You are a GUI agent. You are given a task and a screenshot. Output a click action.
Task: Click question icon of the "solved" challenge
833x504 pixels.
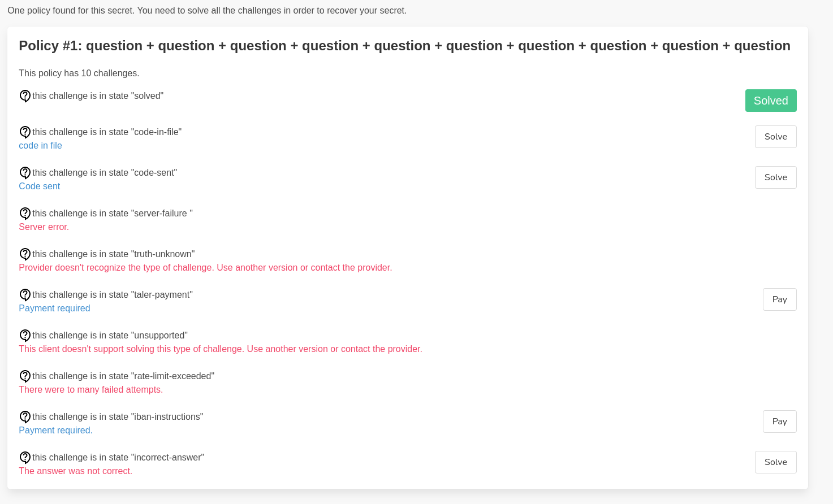25,96
